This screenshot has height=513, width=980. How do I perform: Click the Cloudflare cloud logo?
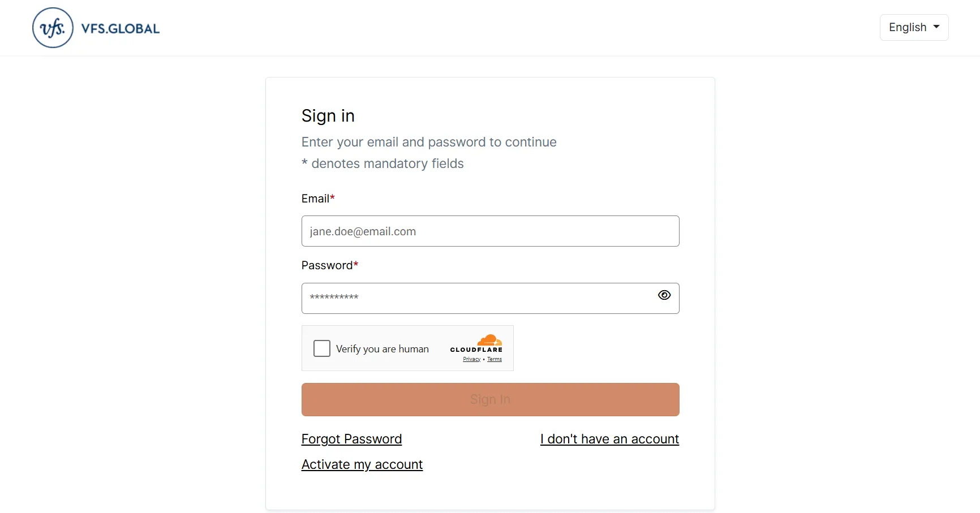click(489, 340)
